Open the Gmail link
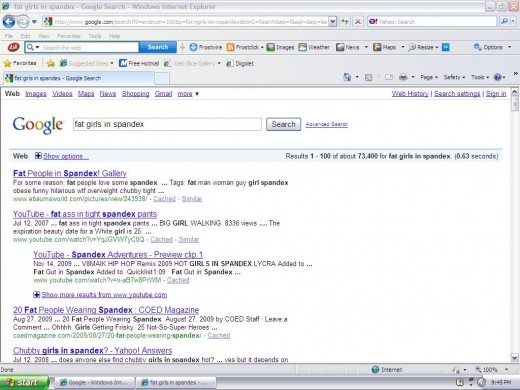Image resolution: width=520 pixels, height=390 pixels. point(163,94)
